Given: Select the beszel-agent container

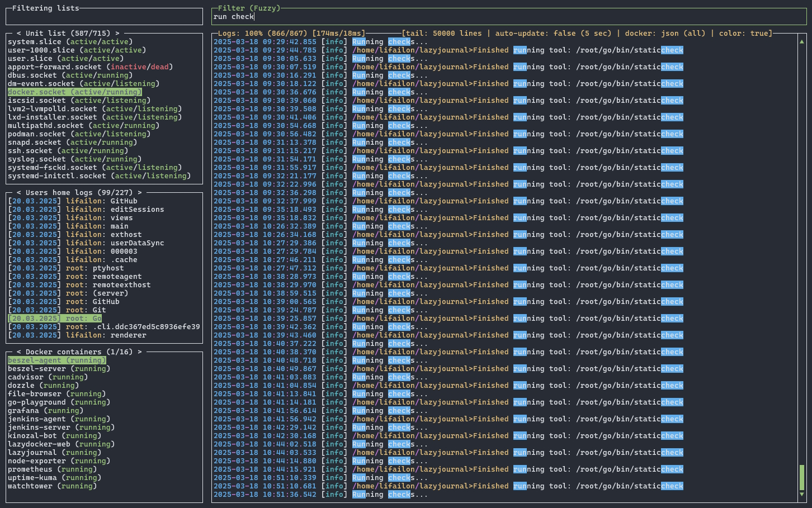Looking at the screenshot, I should pyautogui.click(x=57, y=360).
